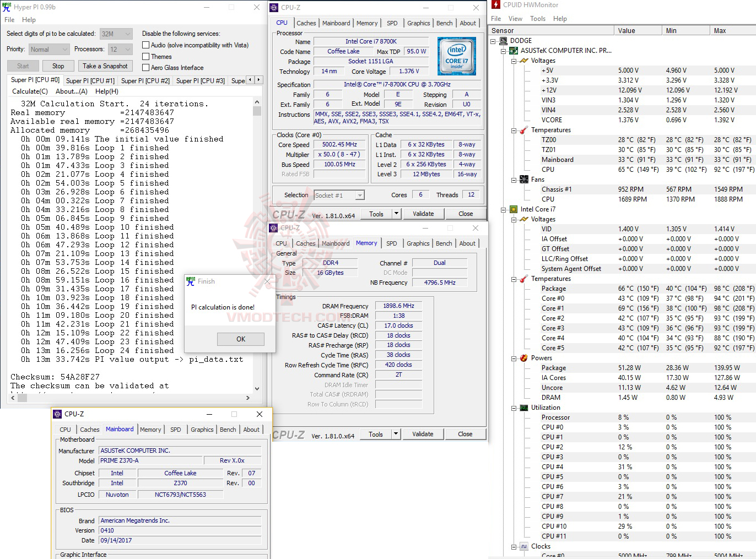
Task: Open the View menu in HWMonitor
Action: point(515,18)
